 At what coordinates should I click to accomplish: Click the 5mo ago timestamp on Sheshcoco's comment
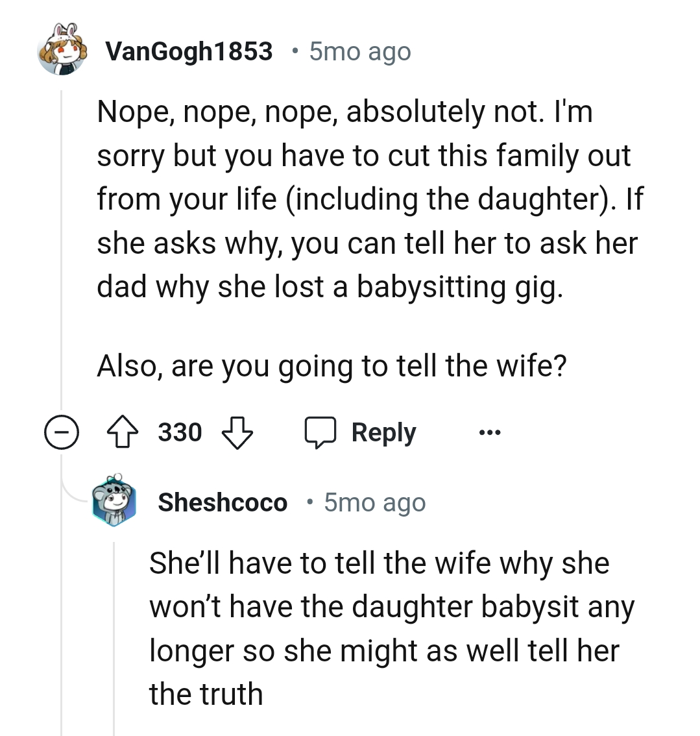pyautogui.click(x=374, y=502)
